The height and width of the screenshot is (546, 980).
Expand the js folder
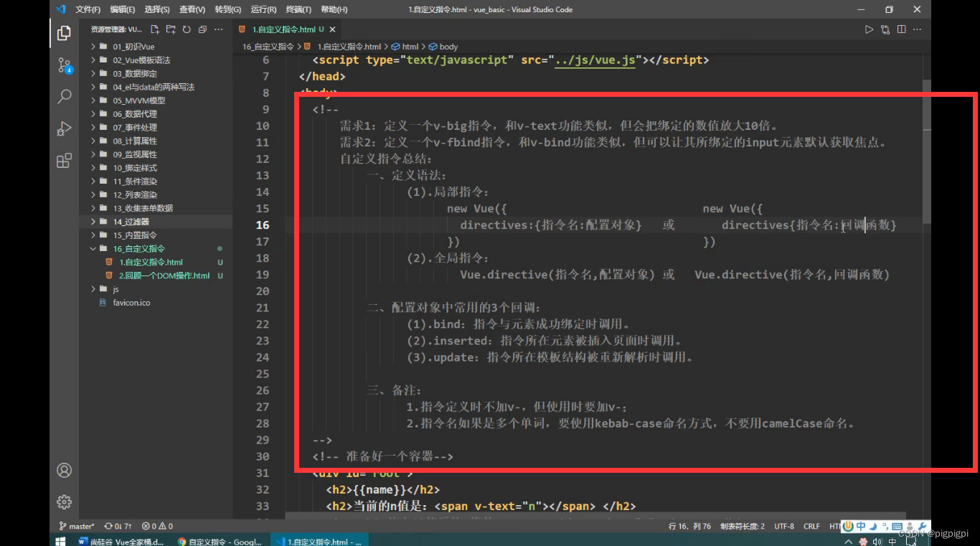(x=156, y=289)
